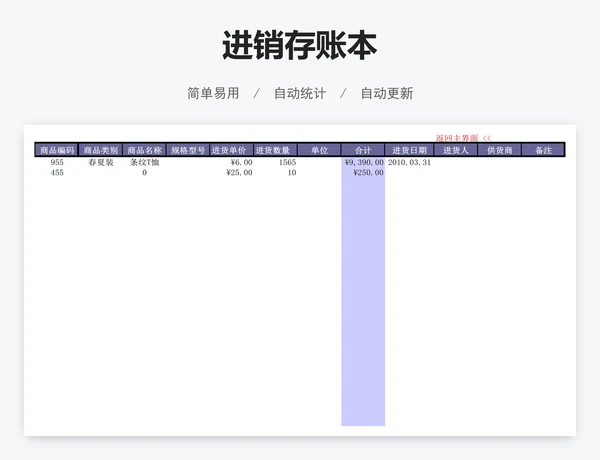Select the 进货数量 column header
This screenshot has width=600, height=460.
click(x=273, y=150)
